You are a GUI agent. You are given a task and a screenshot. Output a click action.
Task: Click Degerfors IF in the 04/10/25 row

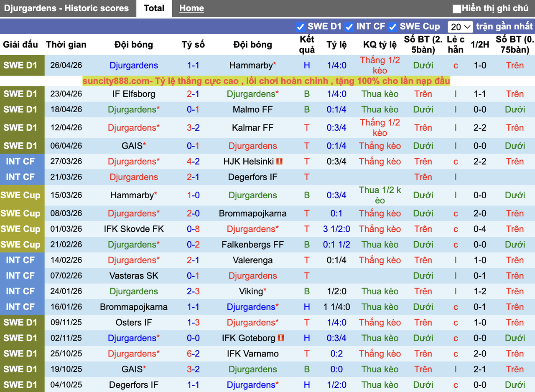coord(134,385)
